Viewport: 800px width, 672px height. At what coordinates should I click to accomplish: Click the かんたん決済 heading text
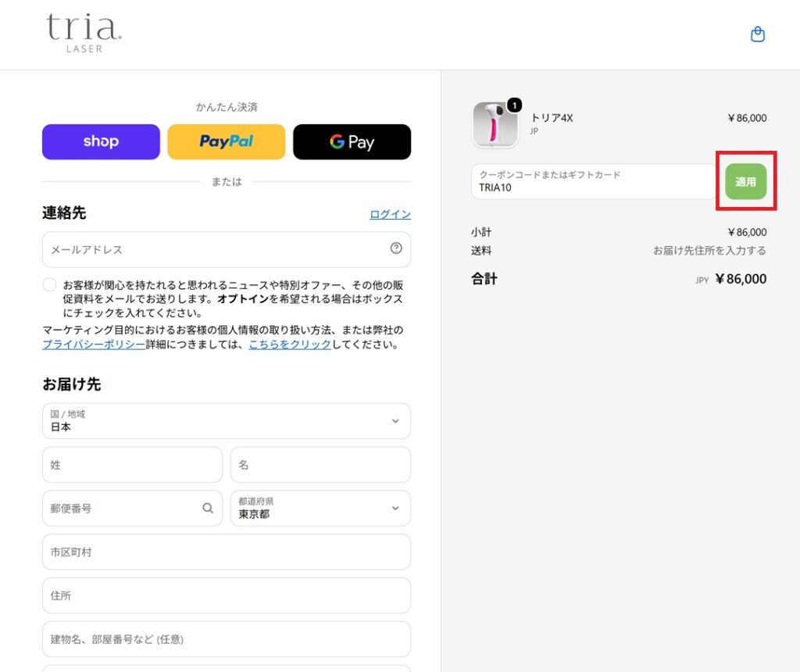pyautogui.click(x=227, y=107)
